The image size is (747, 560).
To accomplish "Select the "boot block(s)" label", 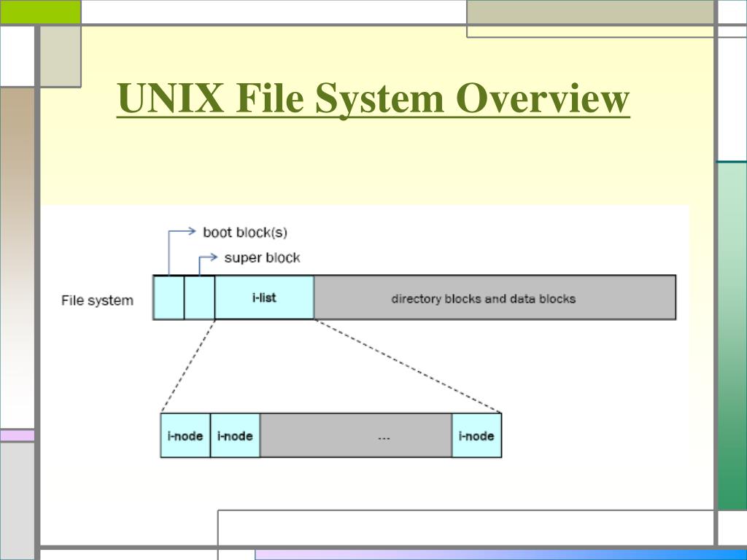I will (245, 233).
